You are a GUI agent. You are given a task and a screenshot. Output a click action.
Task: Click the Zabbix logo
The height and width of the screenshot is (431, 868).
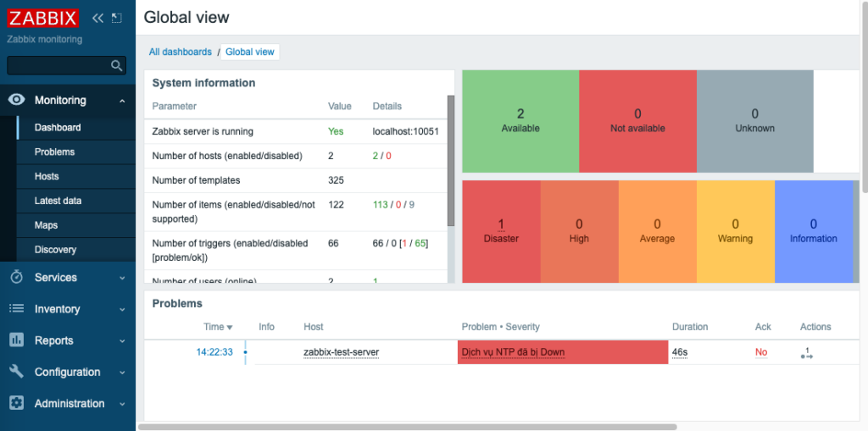(42, 19)
